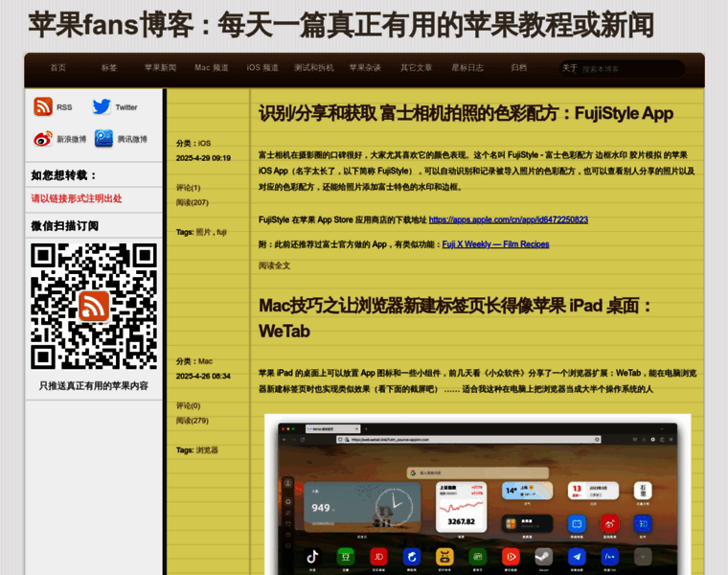Image resolution: width=728 pixels, height=575 pixels.
Task: Click the 阅读(207) read count
Action: point(193,202)
